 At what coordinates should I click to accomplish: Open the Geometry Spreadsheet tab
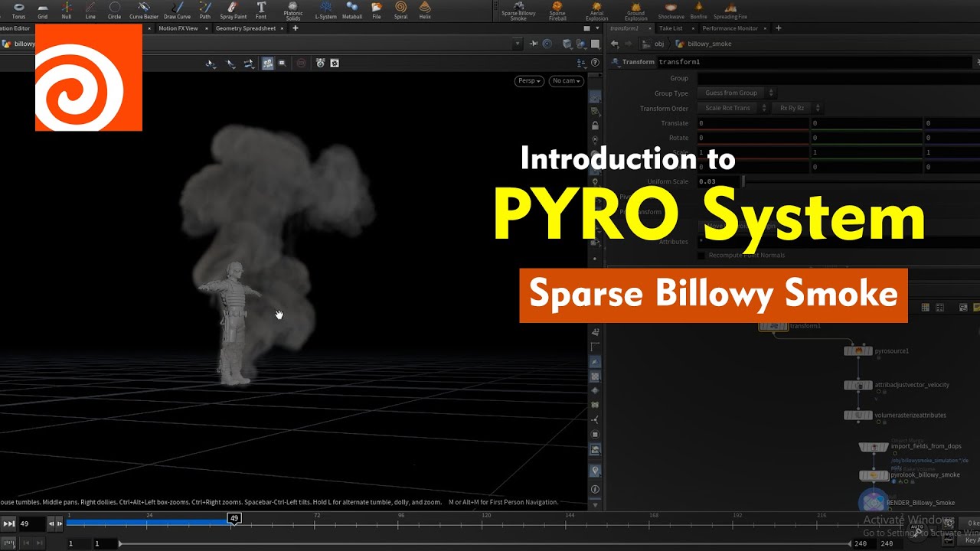(x=245, y=28)
